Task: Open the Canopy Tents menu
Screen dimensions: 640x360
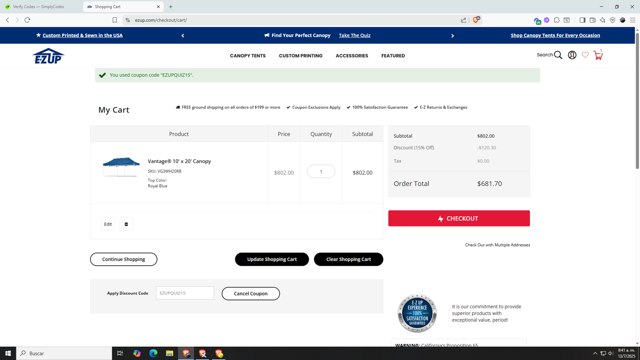Action: [248, 56]
